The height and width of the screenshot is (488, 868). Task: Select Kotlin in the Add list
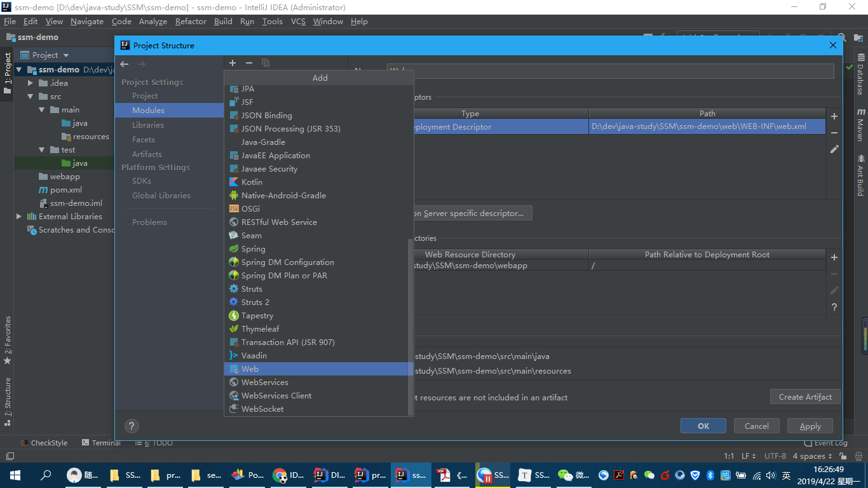click(318, 182)
